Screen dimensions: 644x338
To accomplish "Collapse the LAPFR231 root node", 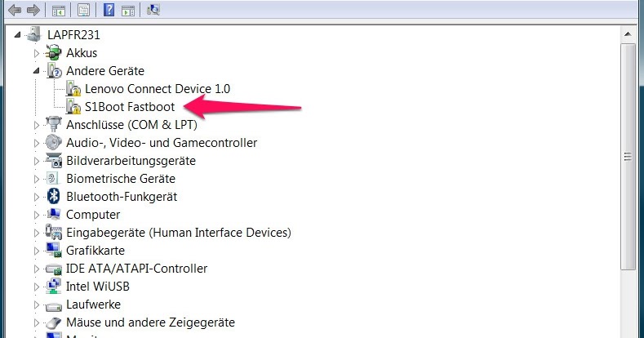I will click(19, 35).
